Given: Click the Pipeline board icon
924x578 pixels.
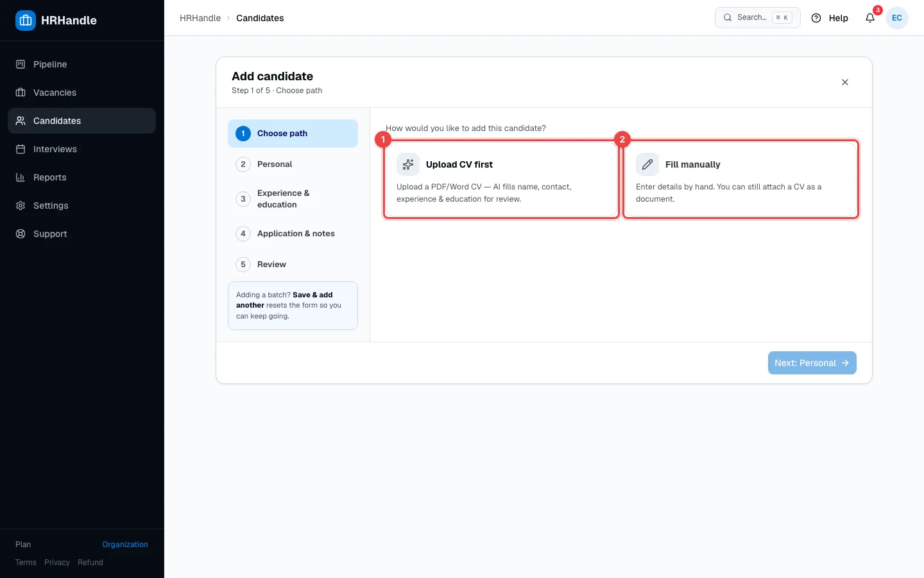Looking at the screenshot, I should pyautogui.click(x=21, y=64).
